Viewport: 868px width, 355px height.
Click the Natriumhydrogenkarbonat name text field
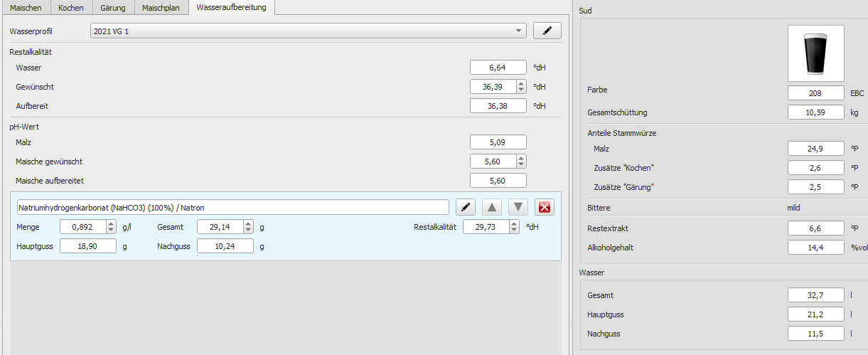click(232, 207)
